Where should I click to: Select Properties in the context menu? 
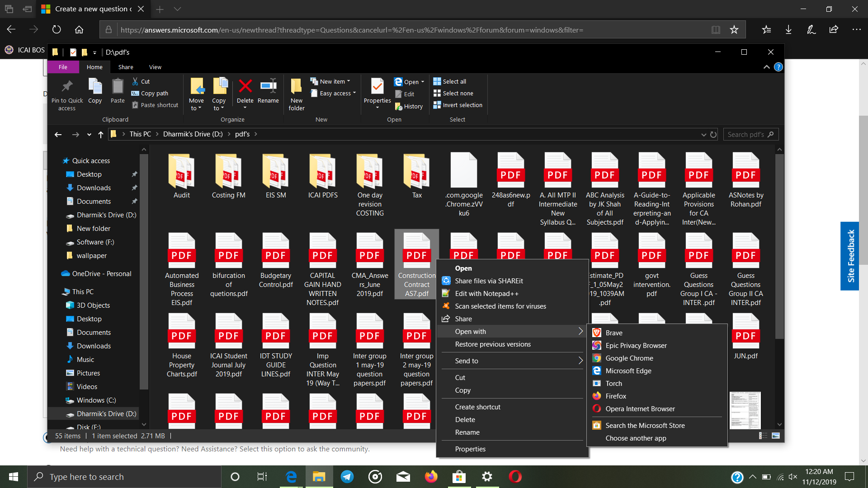click(x=512, y=449)
